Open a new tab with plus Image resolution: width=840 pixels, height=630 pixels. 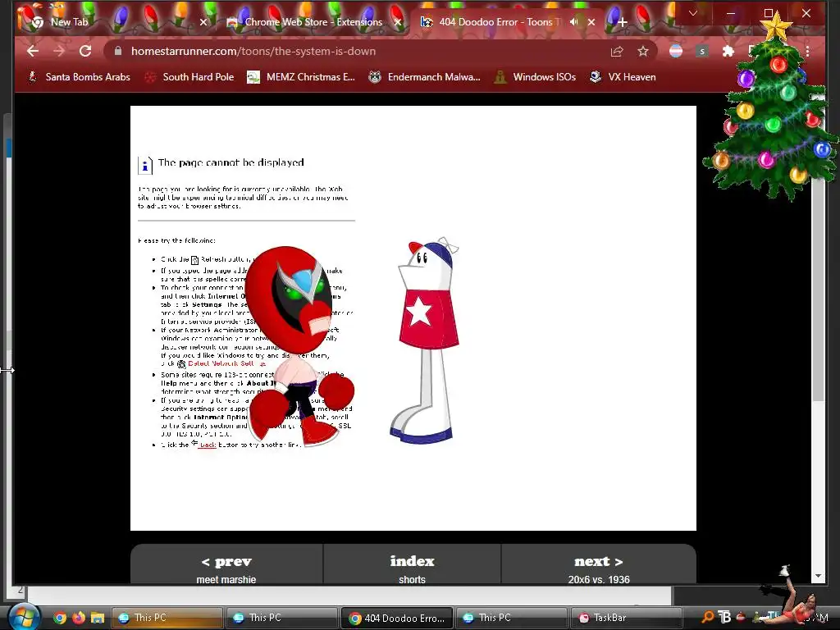622,22
